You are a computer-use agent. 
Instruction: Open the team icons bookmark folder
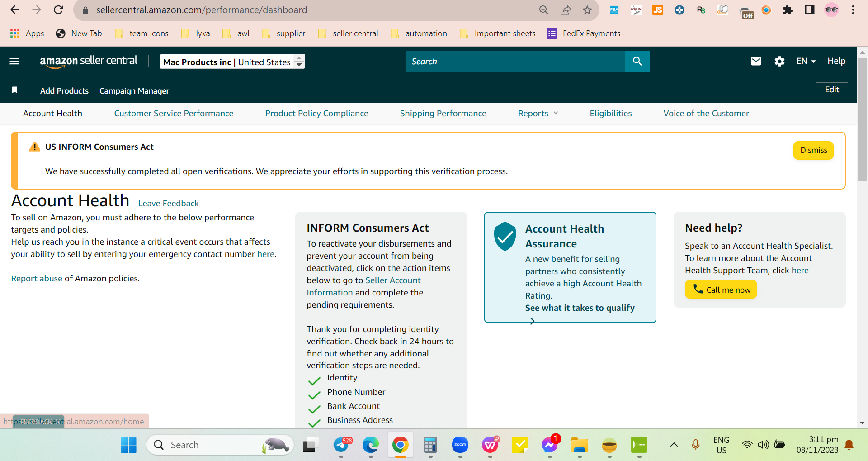point(142,33)
